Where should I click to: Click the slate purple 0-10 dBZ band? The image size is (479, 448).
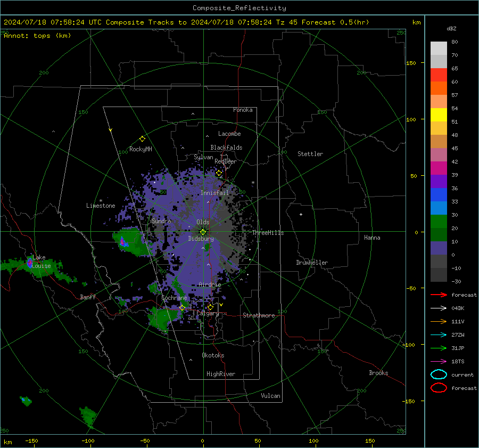point(439,248)
